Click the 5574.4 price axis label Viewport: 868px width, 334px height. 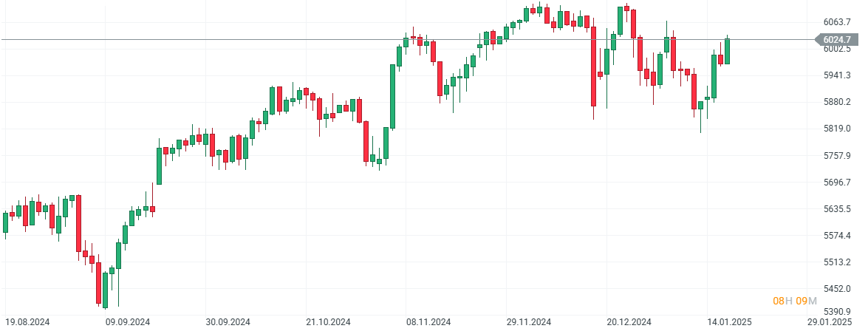pos(836,236)
